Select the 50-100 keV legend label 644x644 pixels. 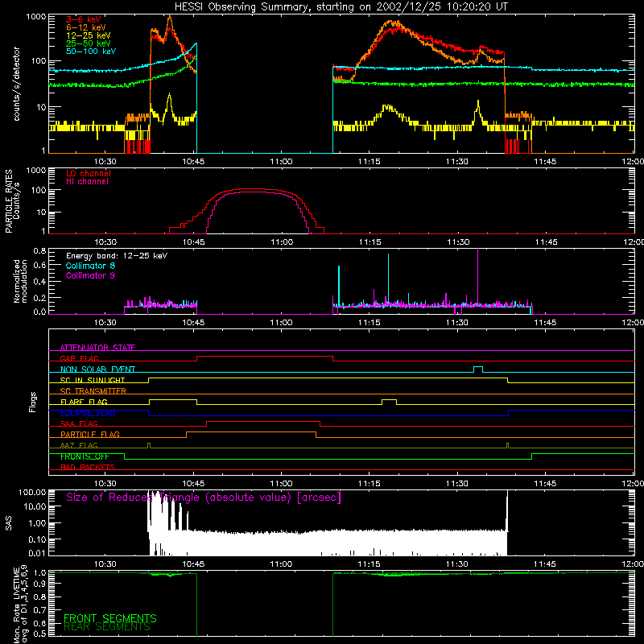(91, 52)
